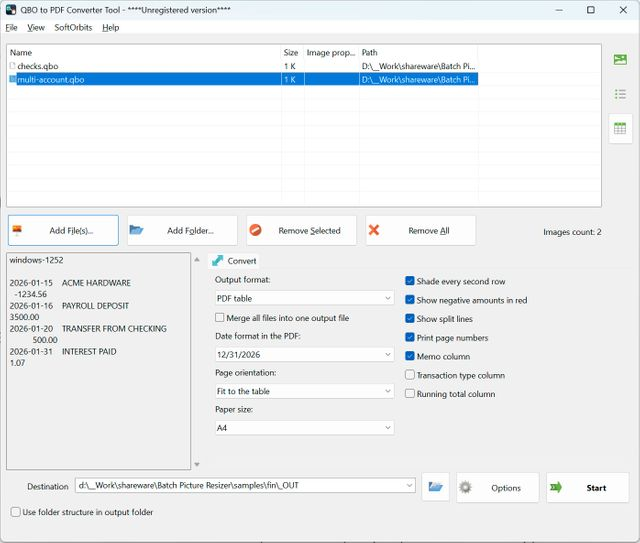Click the green Start arrow icon
640x543 pixels.
coord(556,487)
